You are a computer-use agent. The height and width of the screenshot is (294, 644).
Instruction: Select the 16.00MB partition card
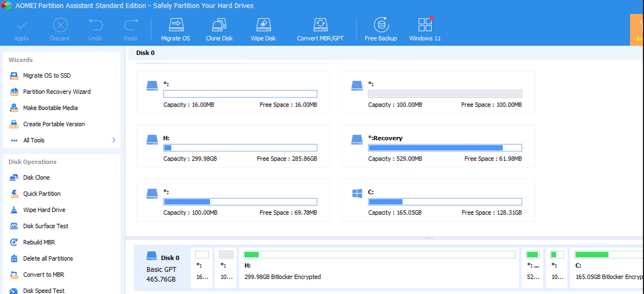click(233, 92)
